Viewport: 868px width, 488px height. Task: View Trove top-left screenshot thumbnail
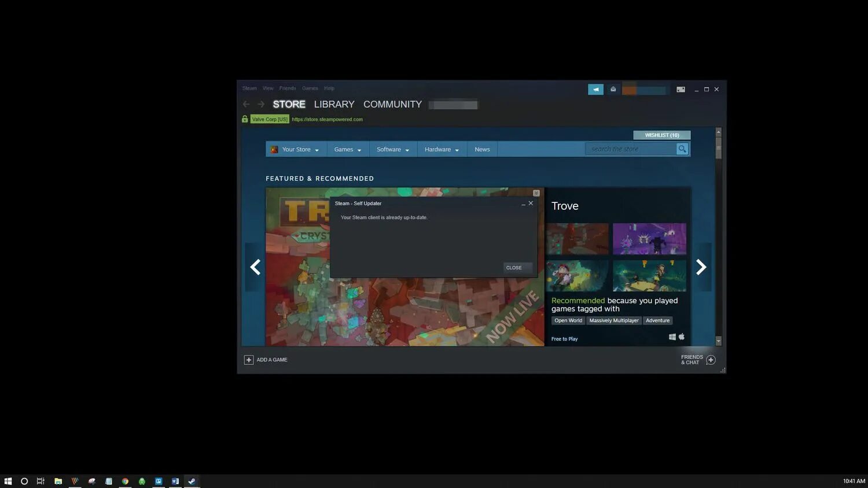(577, 239)
